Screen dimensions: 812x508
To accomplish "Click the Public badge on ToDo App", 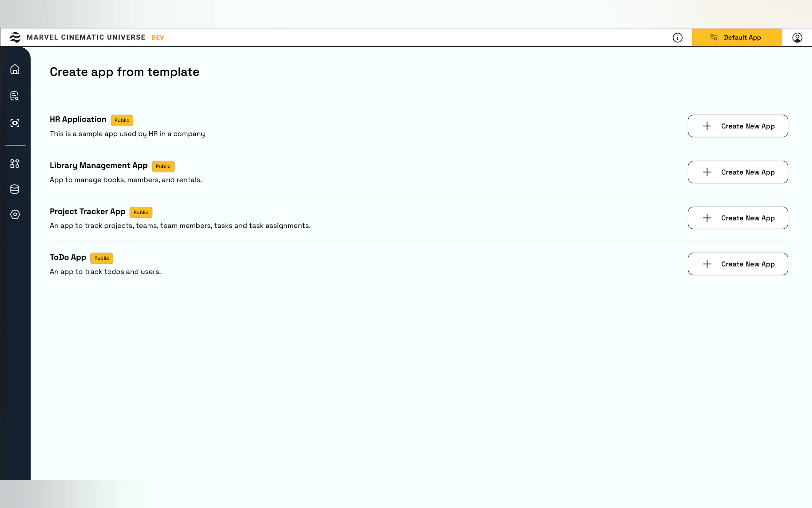I will 101,258.
